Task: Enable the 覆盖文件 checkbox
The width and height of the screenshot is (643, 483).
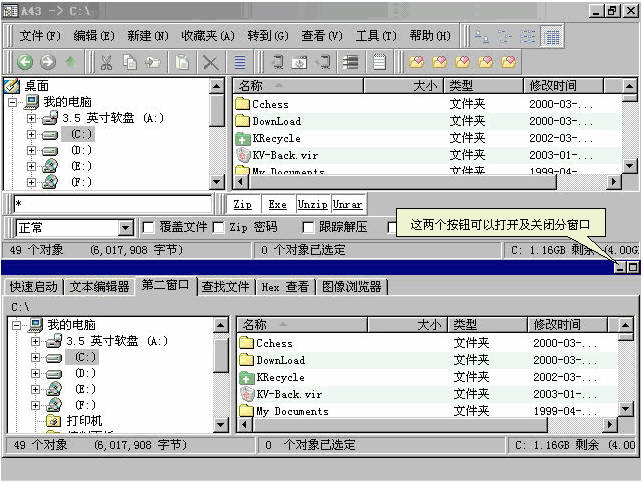Action: coord(148,227)
